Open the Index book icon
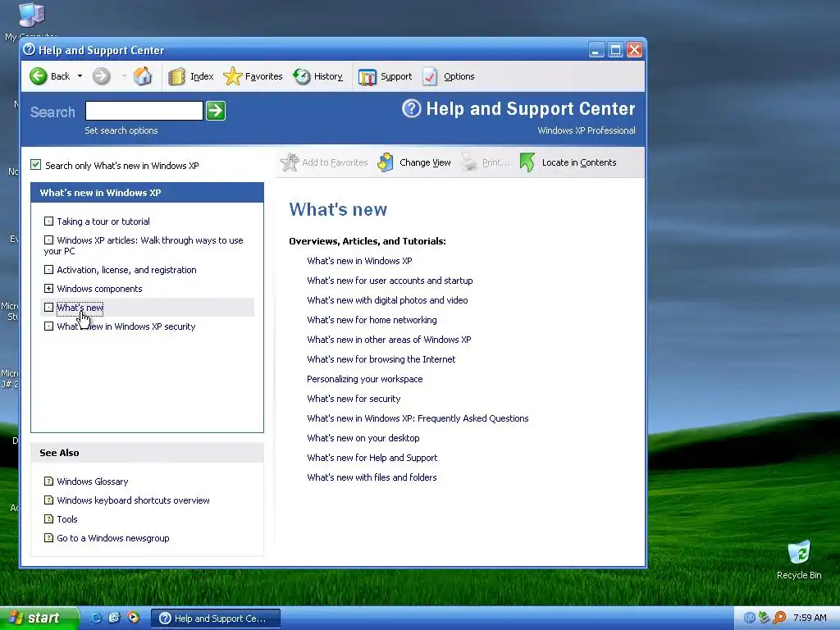The height and width of the screenshot is (630, 840). (176, 76)
